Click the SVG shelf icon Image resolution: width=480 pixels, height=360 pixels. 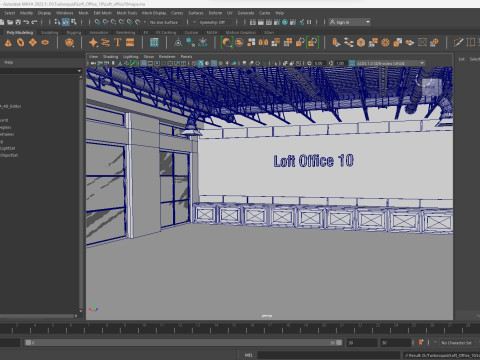click(130, 42)
